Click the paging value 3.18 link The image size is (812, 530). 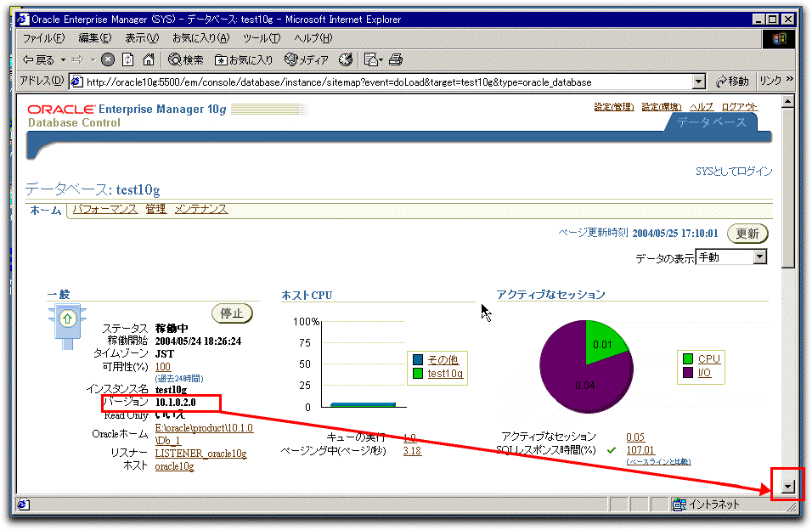coord(412,451)
